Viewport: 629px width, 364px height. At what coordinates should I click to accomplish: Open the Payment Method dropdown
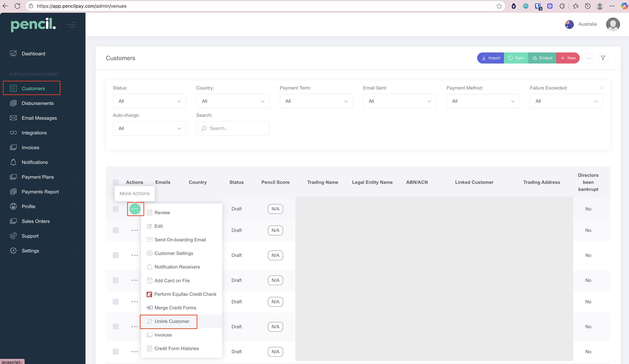[x=483, y=101]
